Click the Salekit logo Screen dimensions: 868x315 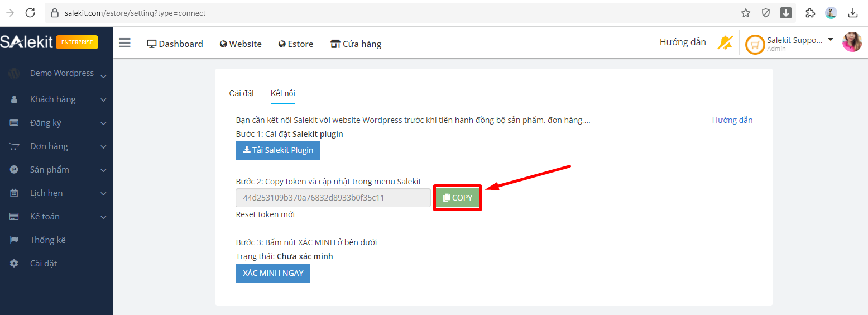click(x=27, y=42)
